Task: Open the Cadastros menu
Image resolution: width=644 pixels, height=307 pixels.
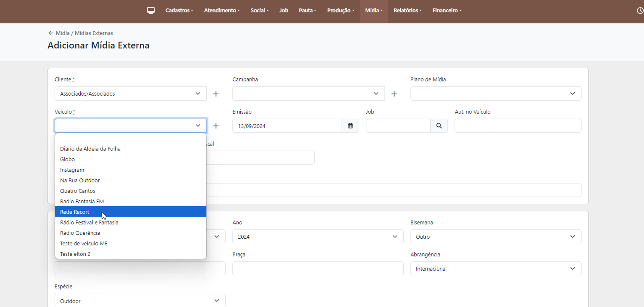Action: [179, 10]
